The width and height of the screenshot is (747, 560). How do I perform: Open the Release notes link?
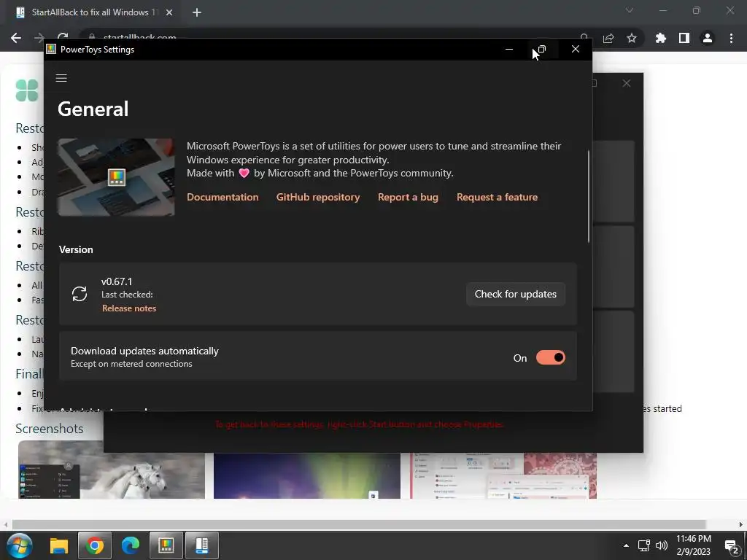click(128, 308)
